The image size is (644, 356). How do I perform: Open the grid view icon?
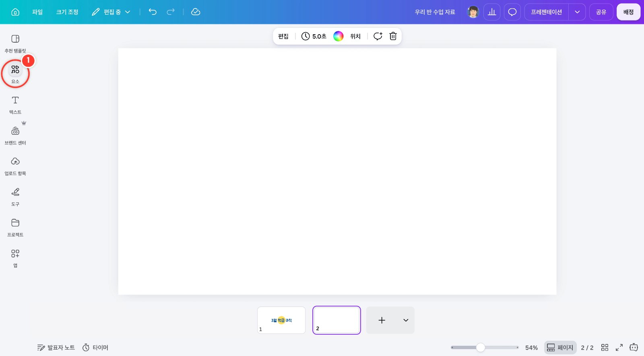pos(605,348)
